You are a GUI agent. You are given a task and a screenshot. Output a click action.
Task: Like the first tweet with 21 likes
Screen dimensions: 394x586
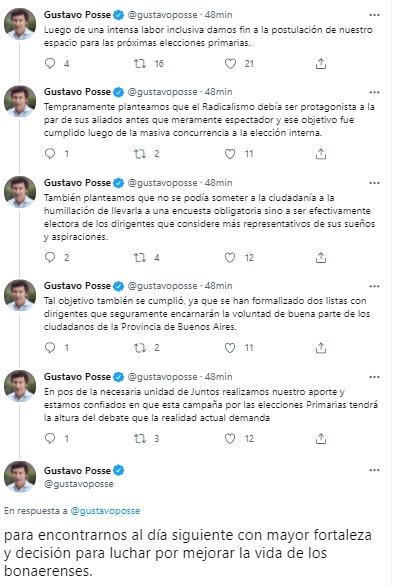coord(230,64)
